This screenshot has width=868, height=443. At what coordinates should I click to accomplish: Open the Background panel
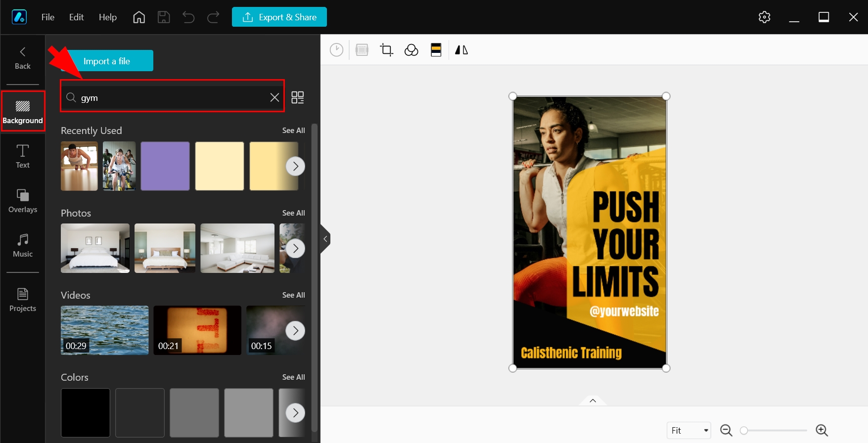coord(23,111)
